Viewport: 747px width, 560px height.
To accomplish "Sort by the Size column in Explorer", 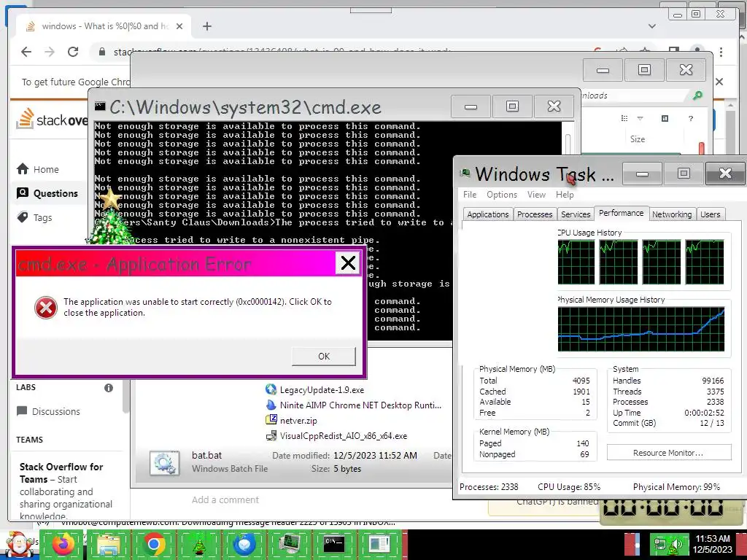I will [x=638, y=139].
